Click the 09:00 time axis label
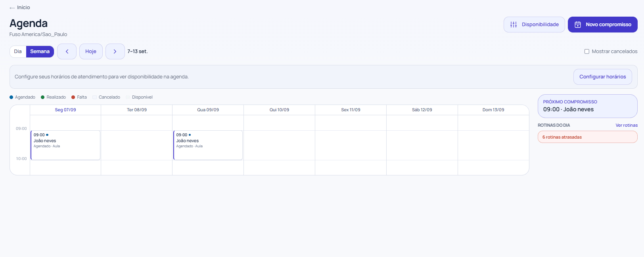Image resolution: width=644 pixels, height=257 pixels. pos(21,129)
